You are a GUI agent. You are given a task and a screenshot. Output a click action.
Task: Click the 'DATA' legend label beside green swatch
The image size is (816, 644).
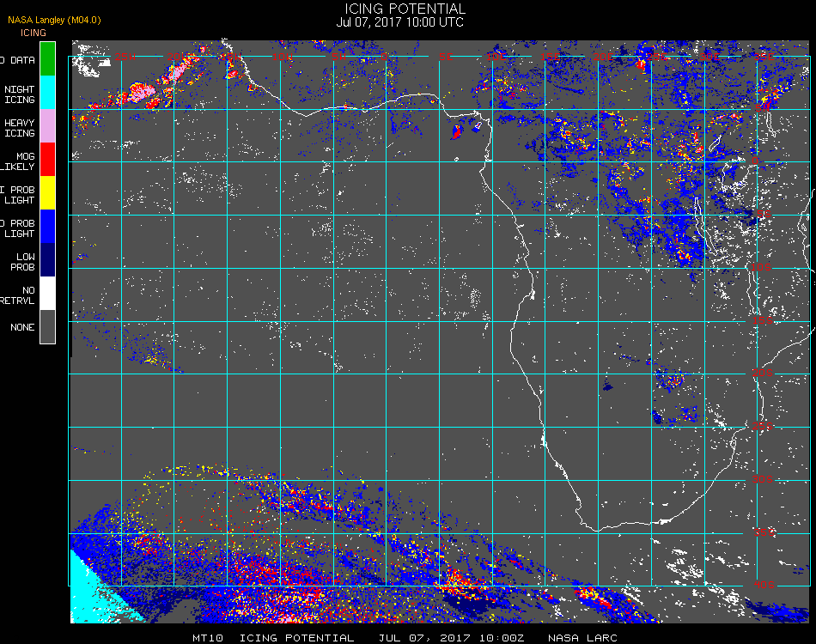tap(23, 60)
